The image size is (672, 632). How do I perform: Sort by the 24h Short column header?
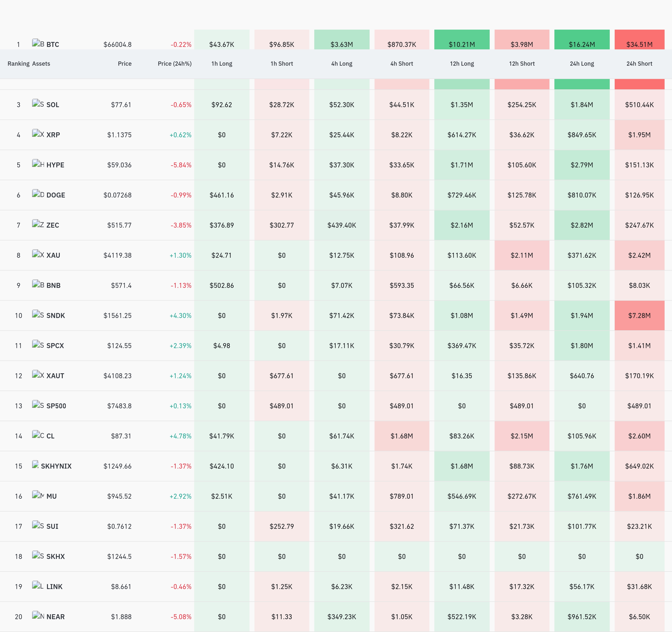[x=639, y=63]
